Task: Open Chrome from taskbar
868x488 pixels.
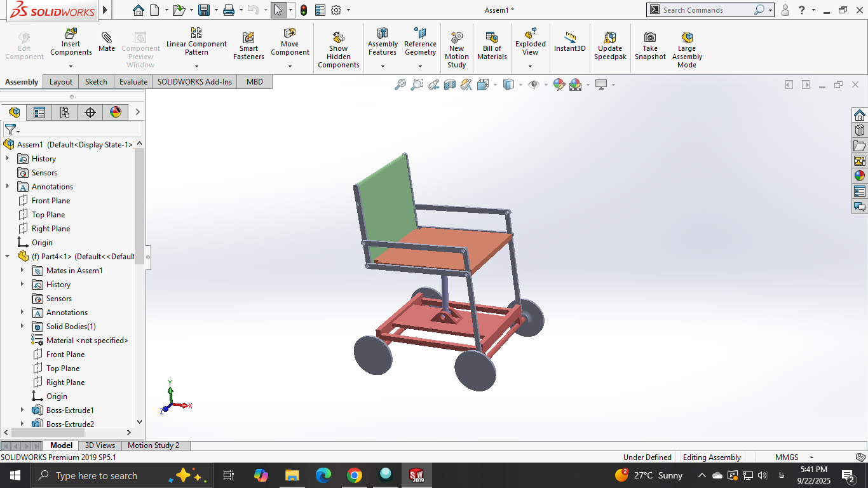Action: [x=355, y=475]
